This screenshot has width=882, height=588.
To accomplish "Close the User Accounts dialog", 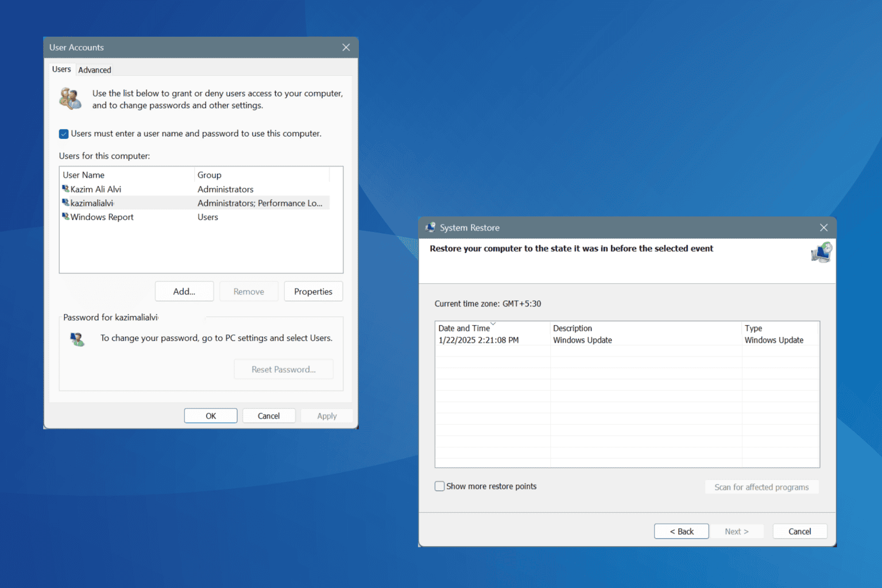I will pos(346,47).
